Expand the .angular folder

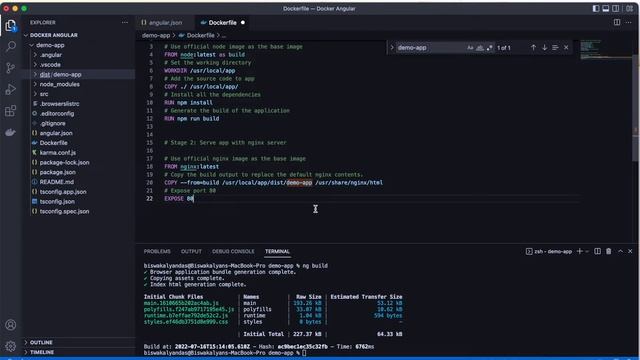51,55
